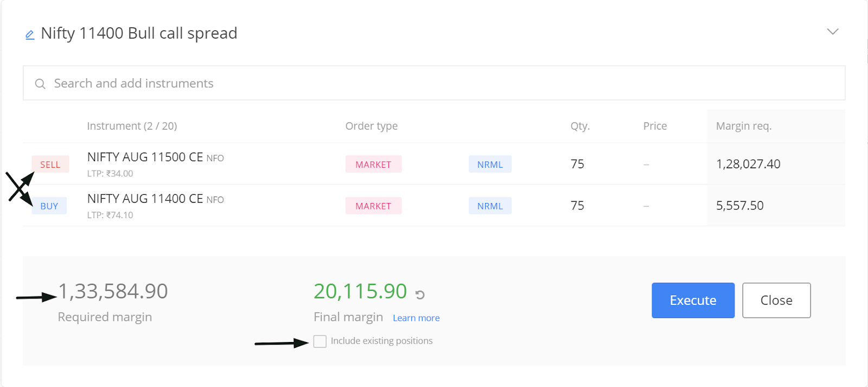Collapse the basket using the top-right chevron
The image size is (868, 387).
coord(833,31)
